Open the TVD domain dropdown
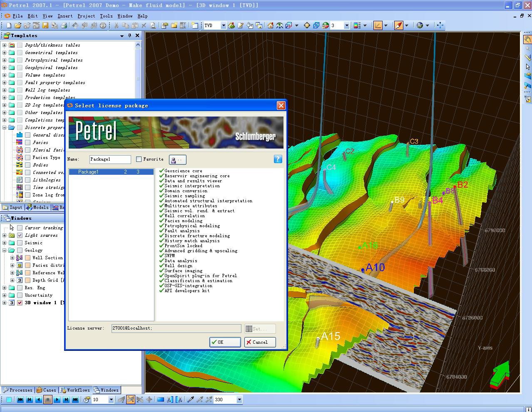 point(223,25)
